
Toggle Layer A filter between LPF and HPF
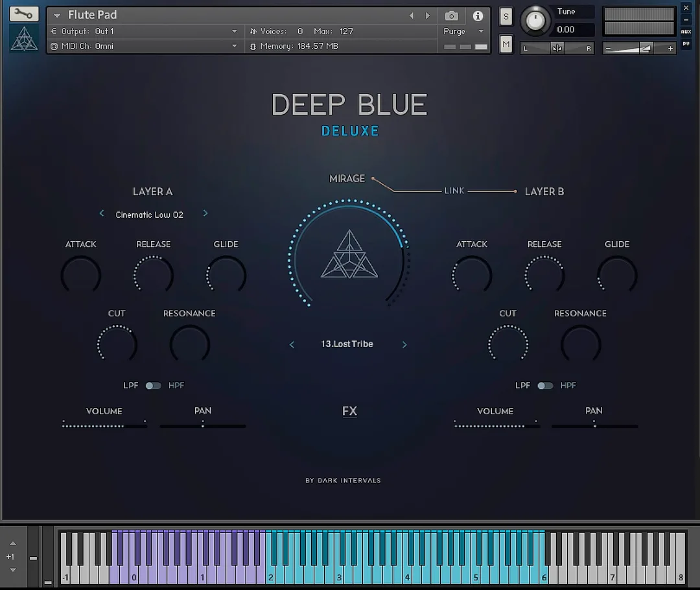pos(153,385)
